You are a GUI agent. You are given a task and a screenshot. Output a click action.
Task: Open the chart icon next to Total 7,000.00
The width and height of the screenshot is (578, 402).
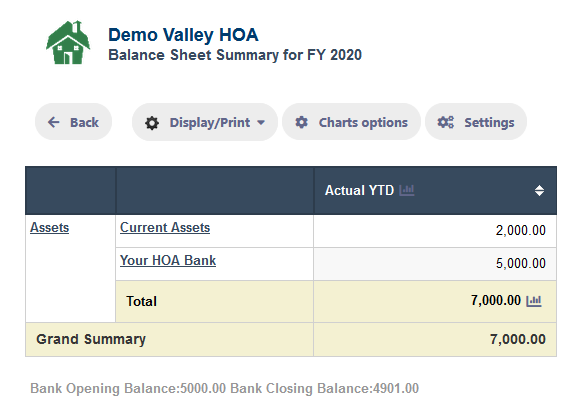click(533, 301)
